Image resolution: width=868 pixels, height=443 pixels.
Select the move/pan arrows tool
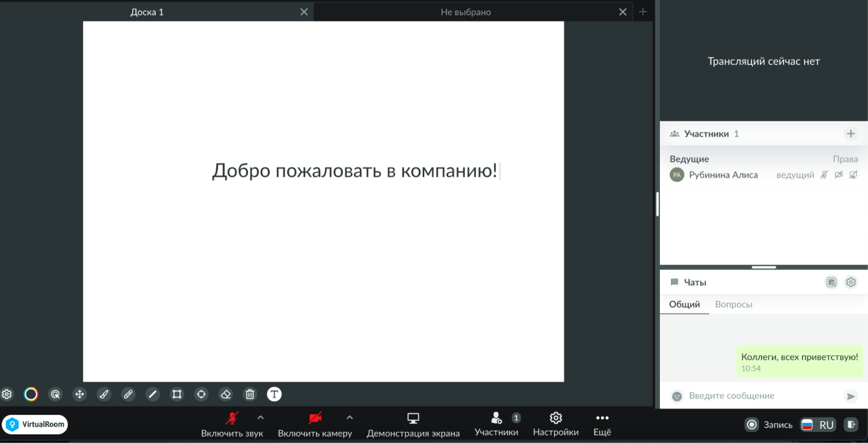pyautogui.click(x=80, y=394)
